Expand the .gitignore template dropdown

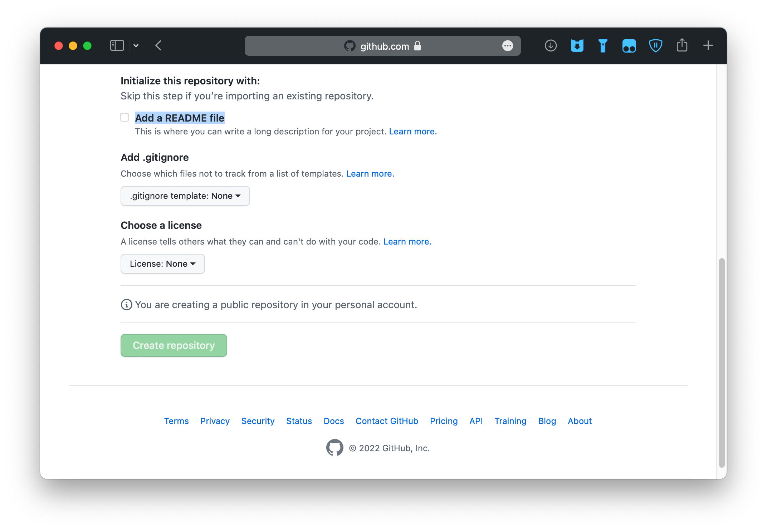(x=185, y=196)
